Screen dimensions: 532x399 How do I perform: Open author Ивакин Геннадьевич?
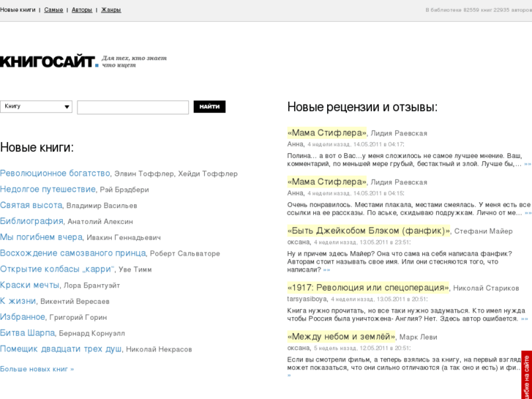tap(124, 238)
